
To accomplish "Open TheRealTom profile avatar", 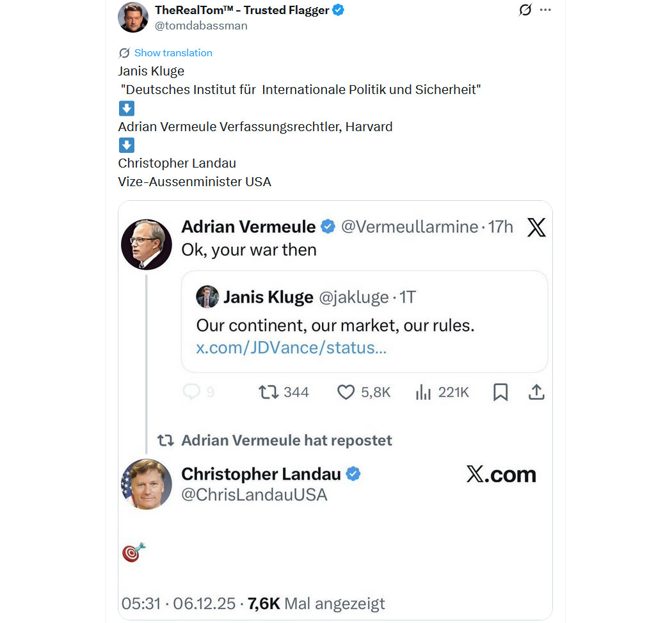I will pos(133,17).
